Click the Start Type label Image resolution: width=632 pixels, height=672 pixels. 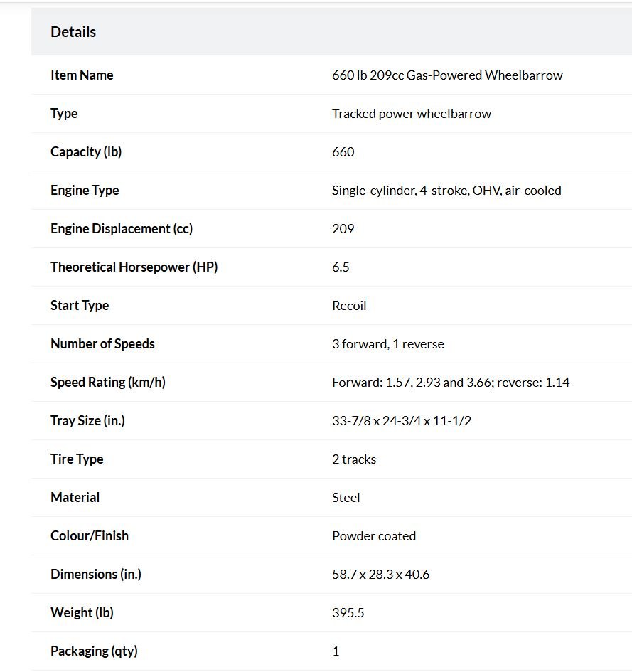tap(80, 306)
